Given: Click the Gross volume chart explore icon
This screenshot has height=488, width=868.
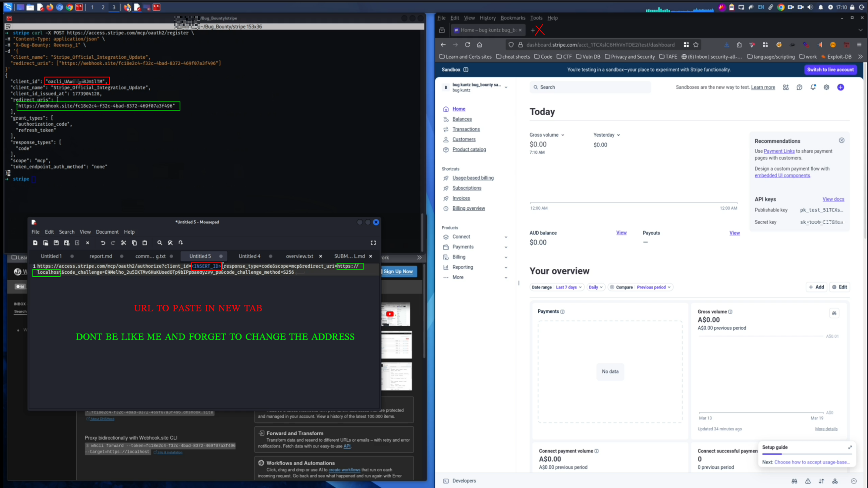Looking at the screenshot, I should point(834,313).
